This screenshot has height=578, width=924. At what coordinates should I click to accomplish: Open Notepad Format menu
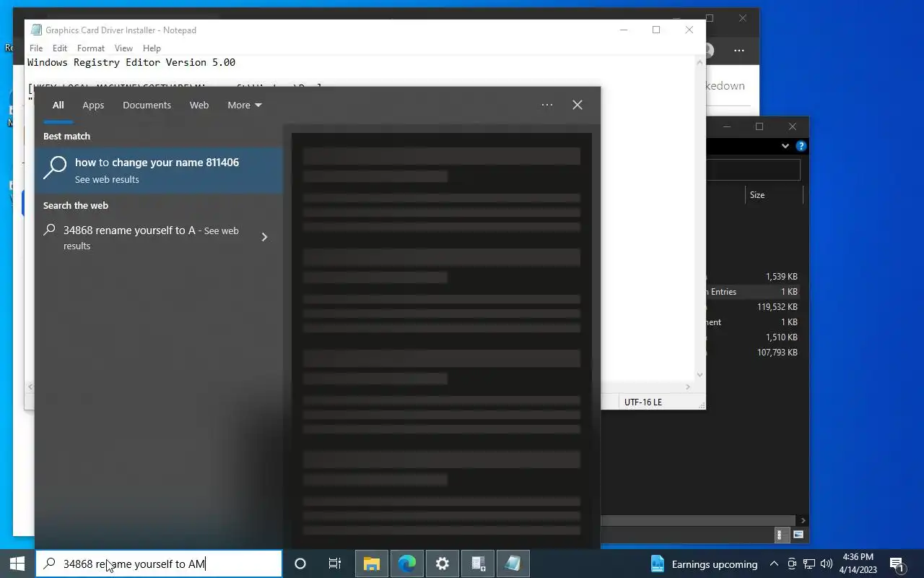coord(91,48)
